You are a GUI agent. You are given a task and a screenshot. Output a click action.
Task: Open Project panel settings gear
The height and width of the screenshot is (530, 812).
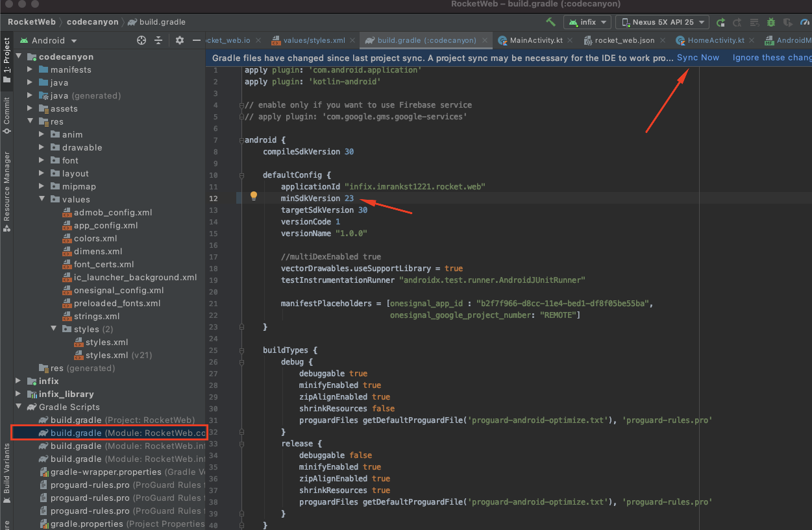[180, 40]
